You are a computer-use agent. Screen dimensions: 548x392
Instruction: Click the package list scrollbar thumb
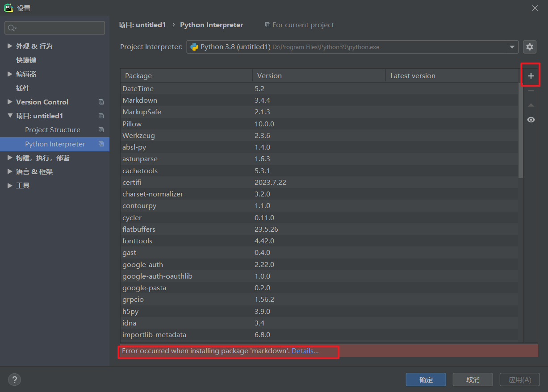521,130
